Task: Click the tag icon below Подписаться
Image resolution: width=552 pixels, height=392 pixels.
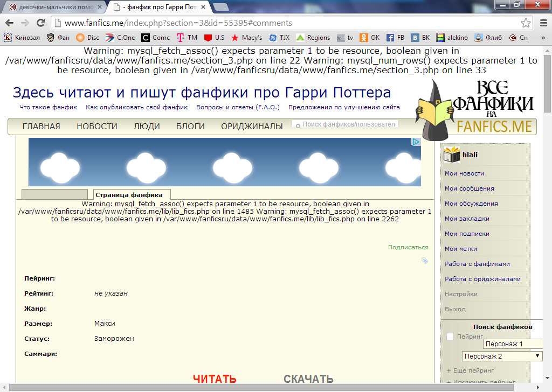Action: click(425, 260)
